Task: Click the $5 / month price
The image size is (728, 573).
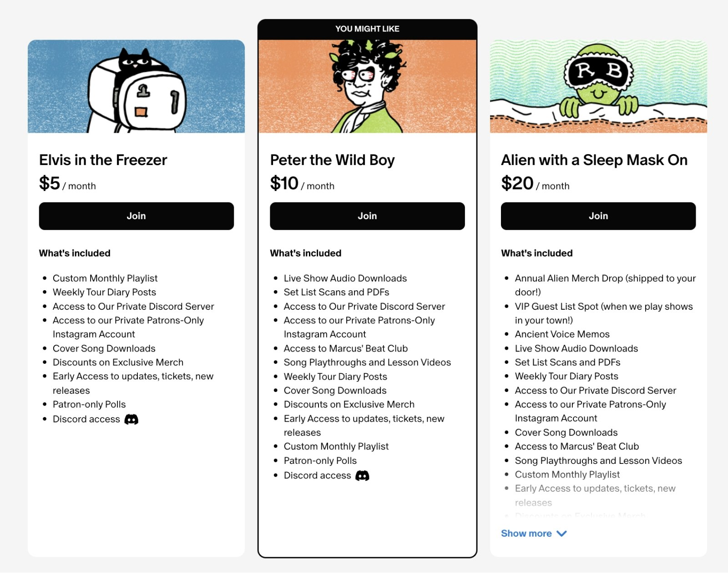Action: [x=67, y=184]
